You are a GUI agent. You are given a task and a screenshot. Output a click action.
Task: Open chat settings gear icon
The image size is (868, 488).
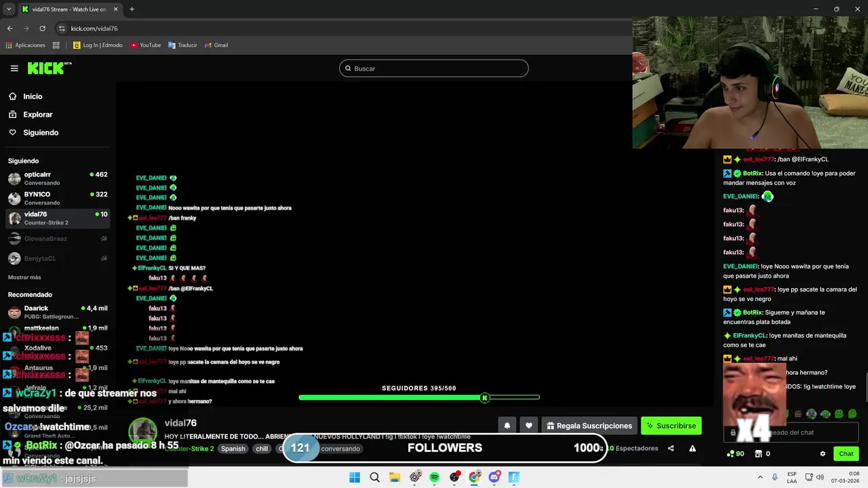[x=823, y=454]
